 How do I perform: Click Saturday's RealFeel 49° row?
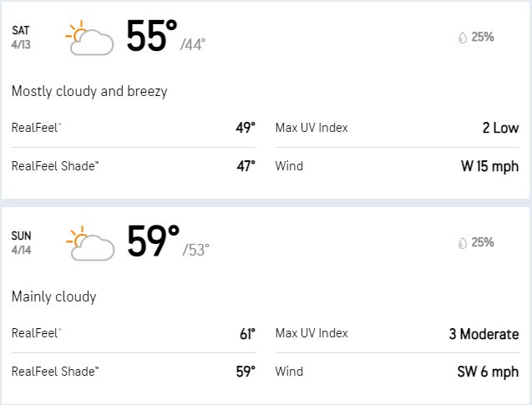[134, 128]
